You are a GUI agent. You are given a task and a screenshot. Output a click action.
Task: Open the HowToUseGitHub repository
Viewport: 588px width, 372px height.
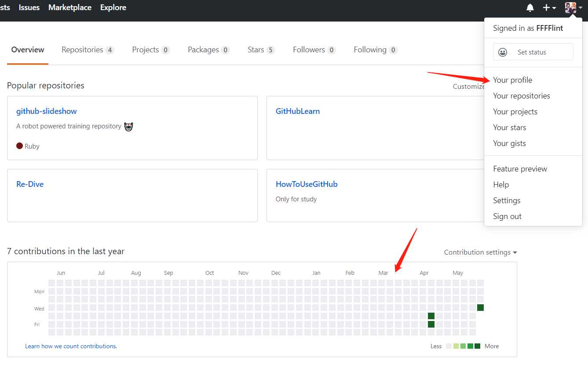pos(307,184)
